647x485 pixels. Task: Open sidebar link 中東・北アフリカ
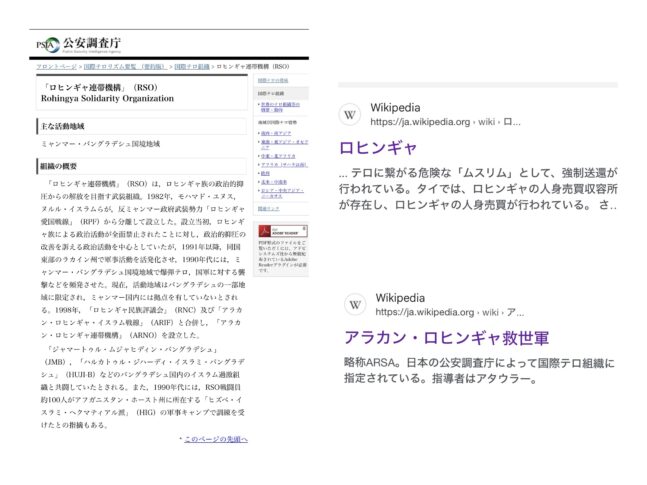pyautogui.click(x=278, y=156)
